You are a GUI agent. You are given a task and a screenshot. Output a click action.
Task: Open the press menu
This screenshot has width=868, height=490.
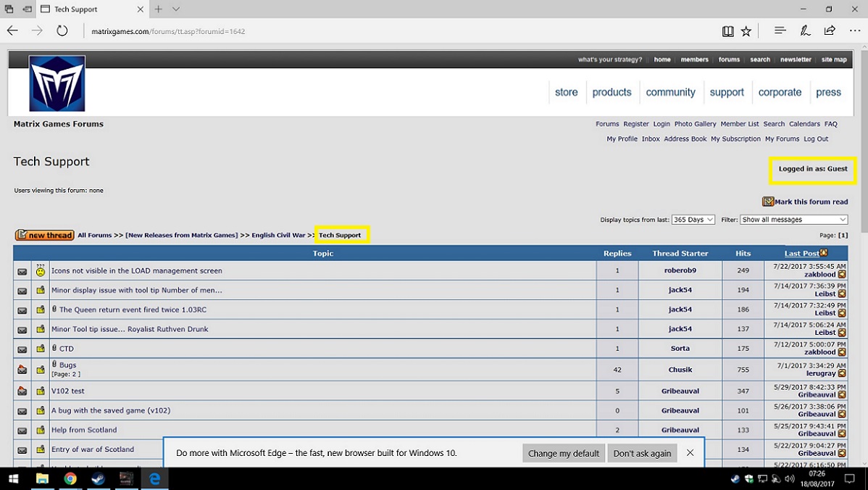(828, 93)
